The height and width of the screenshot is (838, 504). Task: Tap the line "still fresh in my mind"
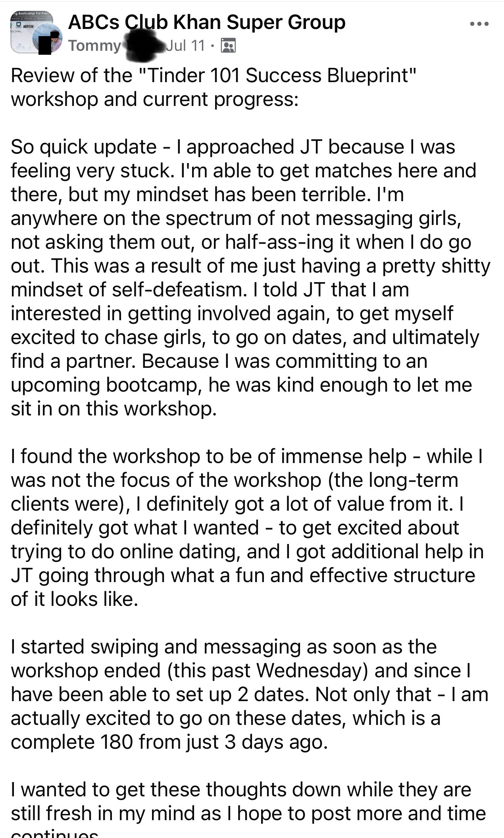(248, 813)
